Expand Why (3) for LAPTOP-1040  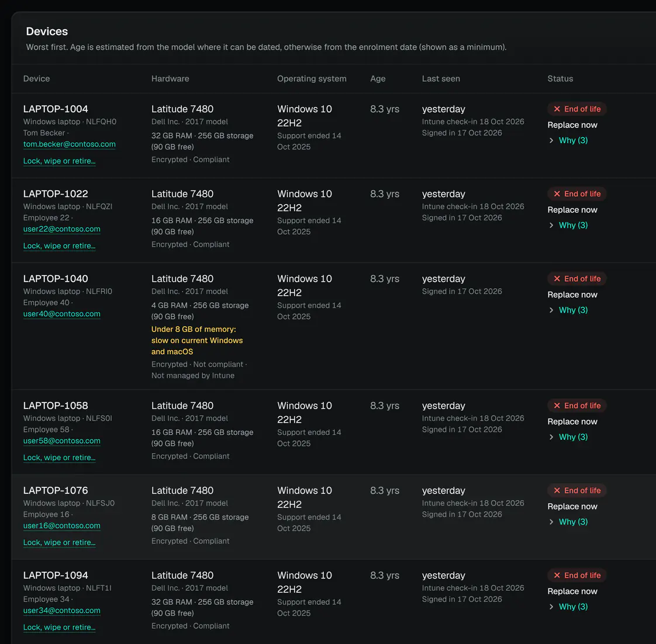568,310
